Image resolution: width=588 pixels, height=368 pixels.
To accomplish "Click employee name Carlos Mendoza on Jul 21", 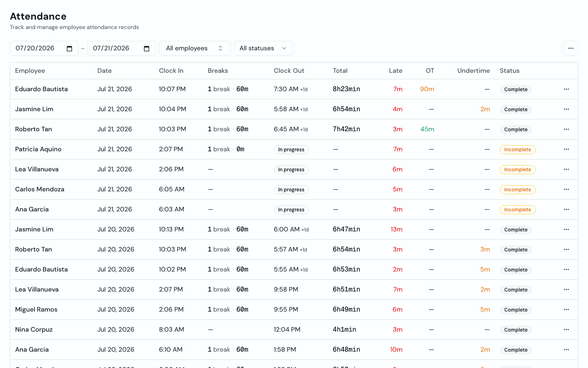I will tap(40, 189).
